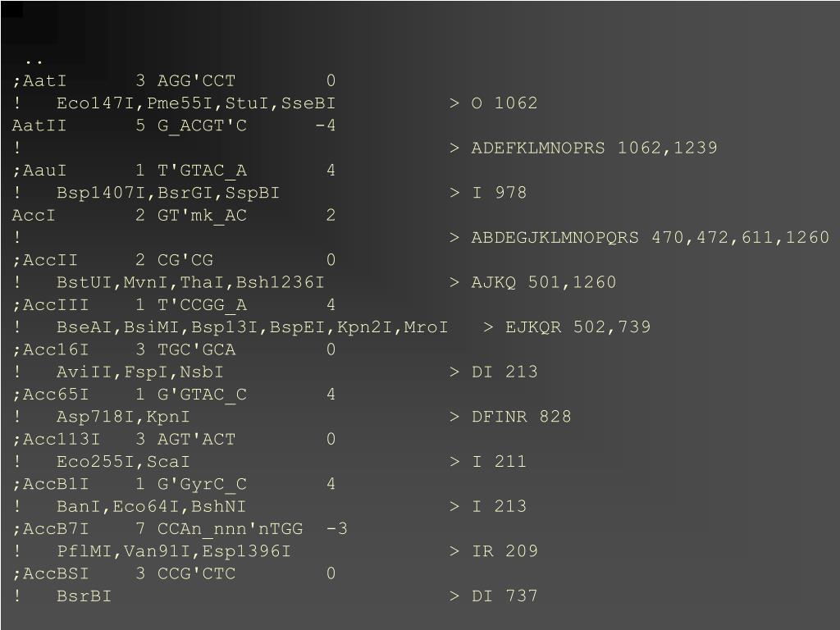Screen dimensions: 840x630
Task: Click ABDEGJKLMNOPQRS 470,472,611,1260 reference text
Action: (650, 237)
